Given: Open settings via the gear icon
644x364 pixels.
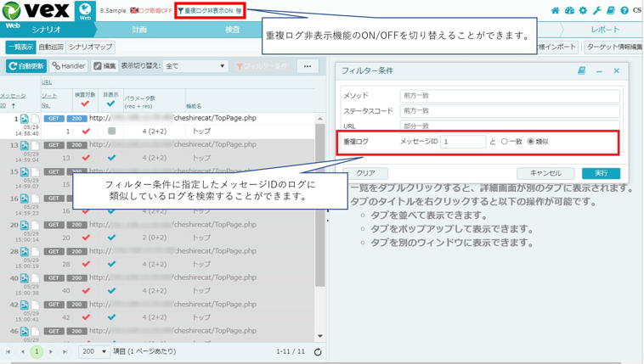Looking at the screenshot, I should pyautogui.click(x=583, y=11).
